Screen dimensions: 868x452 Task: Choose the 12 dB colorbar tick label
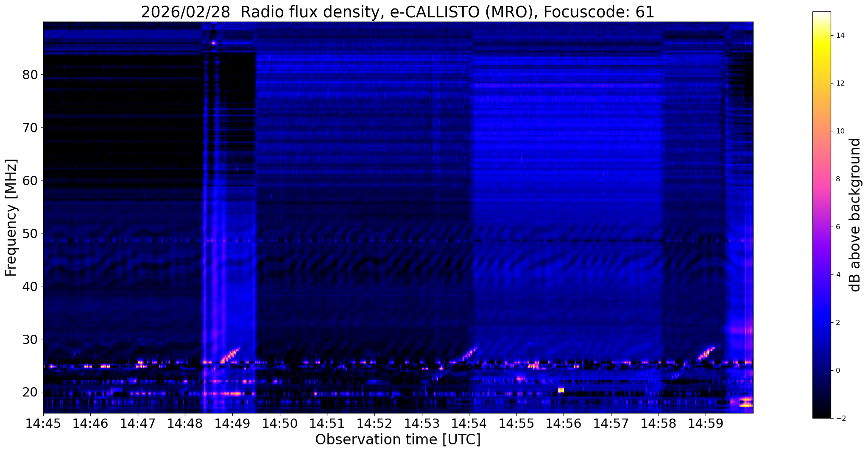[841, 83]
